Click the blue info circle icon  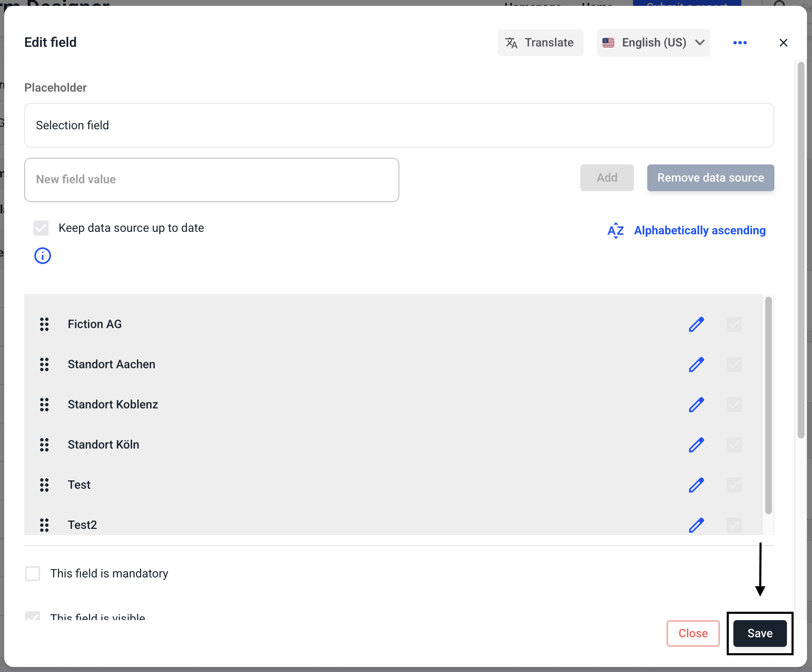[43, 256]
